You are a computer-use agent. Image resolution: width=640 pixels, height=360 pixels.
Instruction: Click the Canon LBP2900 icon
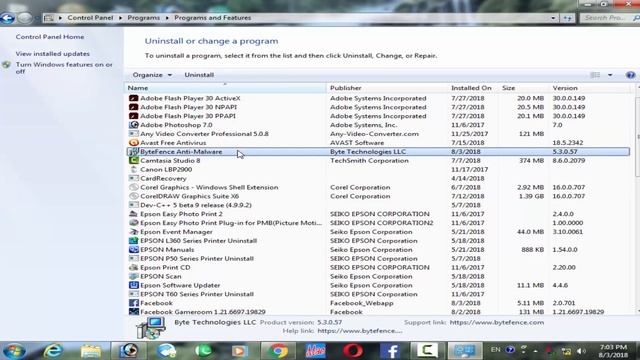tap(133, 169)
